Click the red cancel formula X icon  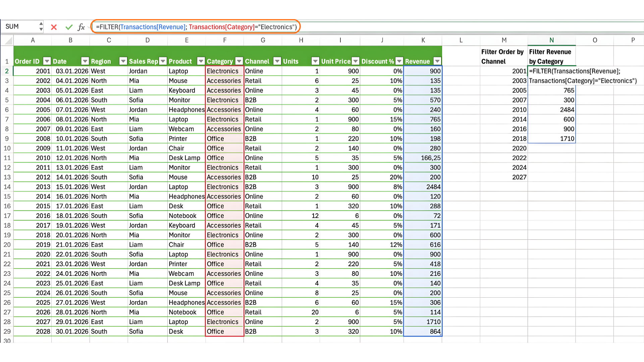54,27
